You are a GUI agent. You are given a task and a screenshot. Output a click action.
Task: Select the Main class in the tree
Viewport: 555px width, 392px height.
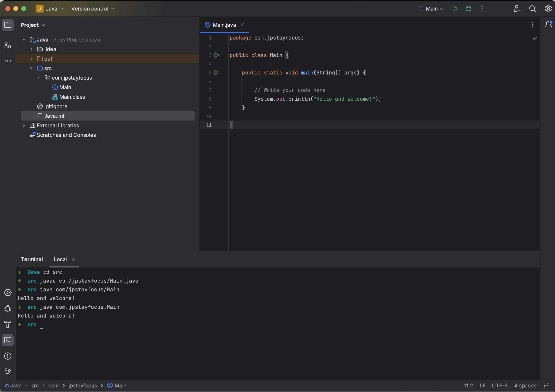(x=62, y=87)
